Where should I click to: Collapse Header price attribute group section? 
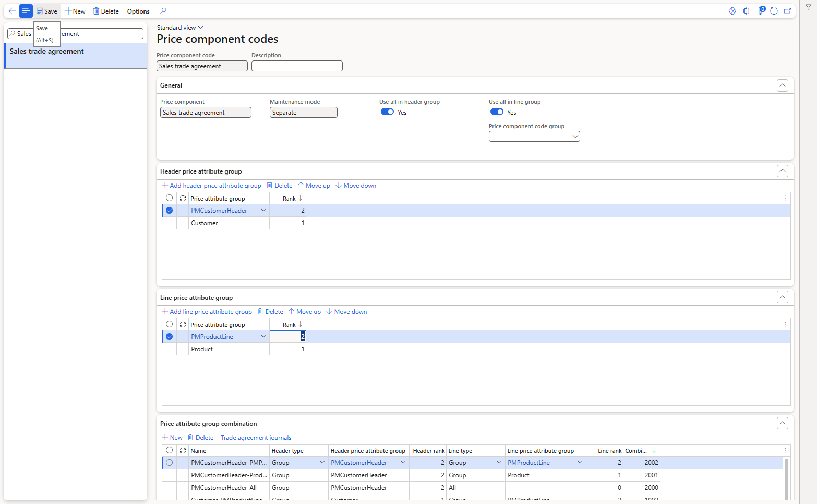pos(783,171)
